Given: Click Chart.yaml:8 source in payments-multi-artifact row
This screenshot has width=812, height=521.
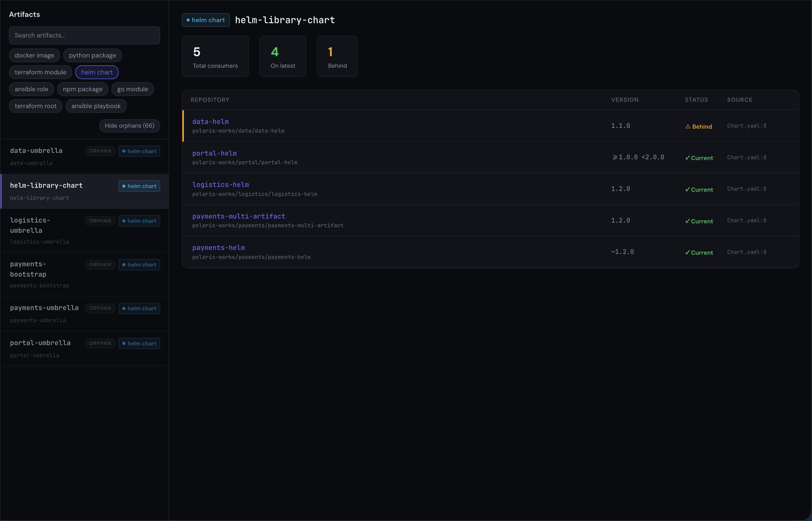Looking at the screenshot, I should click(x=747, y=221).
